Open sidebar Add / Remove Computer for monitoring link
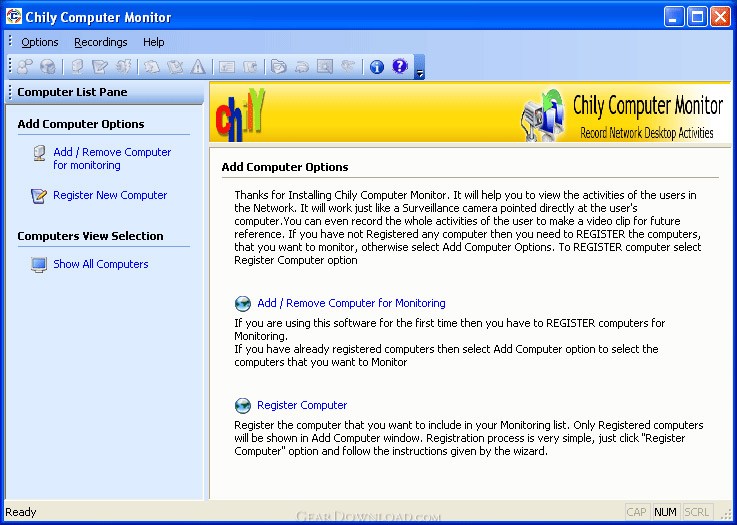Image resolution: width=737 pixels, height=525 pixels. 112,159
